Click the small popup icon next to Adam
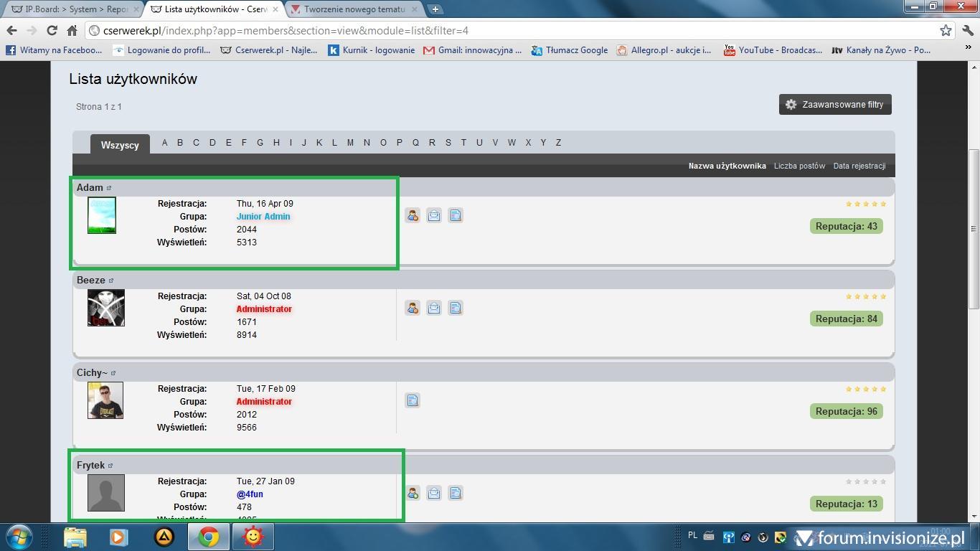Viewport: 980px width, 551px height. 109,188
